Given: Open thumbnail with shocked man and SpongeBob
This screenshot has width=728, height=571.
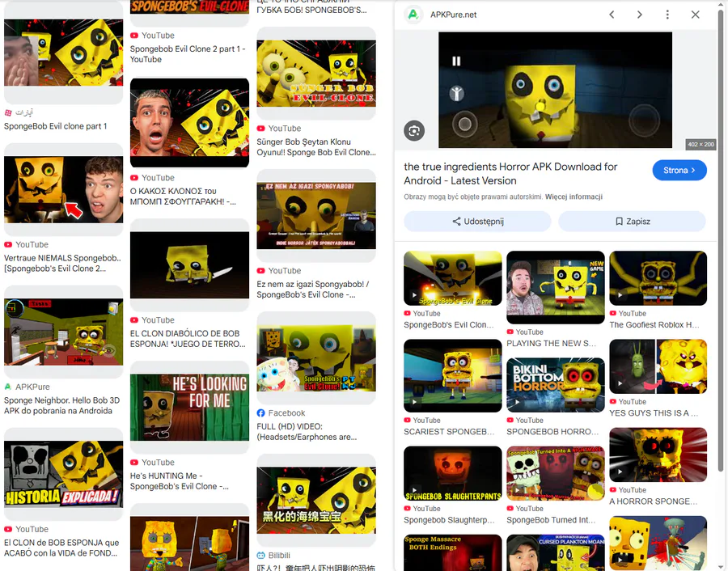Looking at the screenshot, I should pyautogui.click(x=189, y=123).
